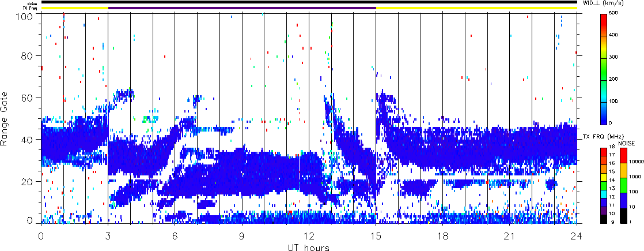Click the 200 label on the WID colorbar
The width and height of the screenshot is (644, 251).
613,80
